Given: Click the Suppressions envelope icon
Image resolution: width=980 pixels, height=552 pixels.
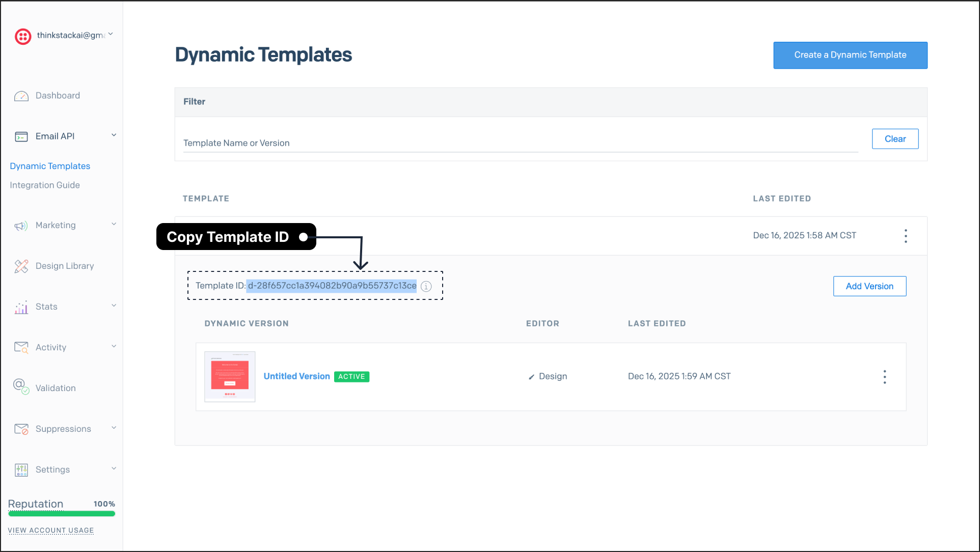Looking at the screenshot, I should [21, 428].
